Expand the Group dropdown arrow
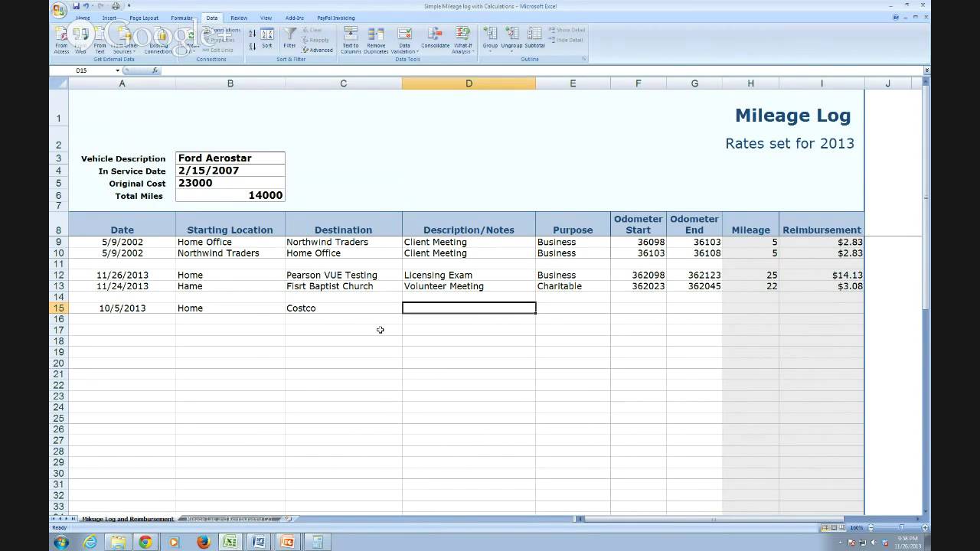Viewport: 980px width, 551px height. pyautogui.click(x=490, y=52)
